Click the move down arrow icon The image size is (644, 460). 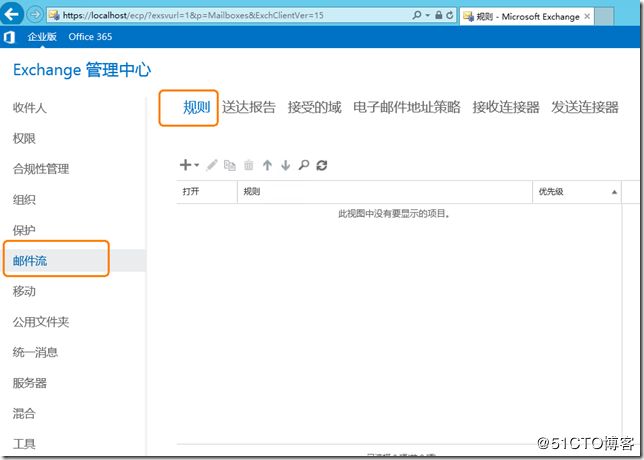(x=285, y=165)
